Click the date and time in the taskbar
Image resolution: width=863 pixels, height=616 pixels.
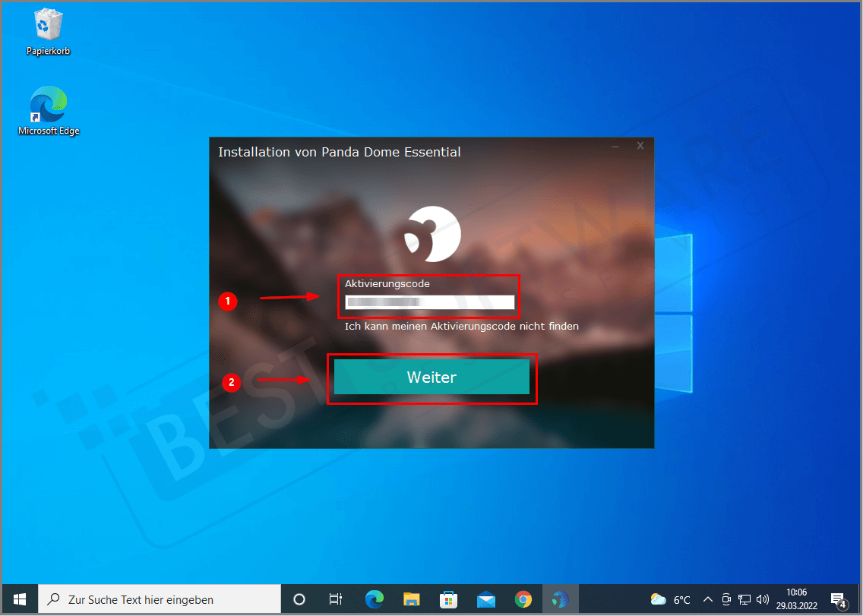point(796,599)
